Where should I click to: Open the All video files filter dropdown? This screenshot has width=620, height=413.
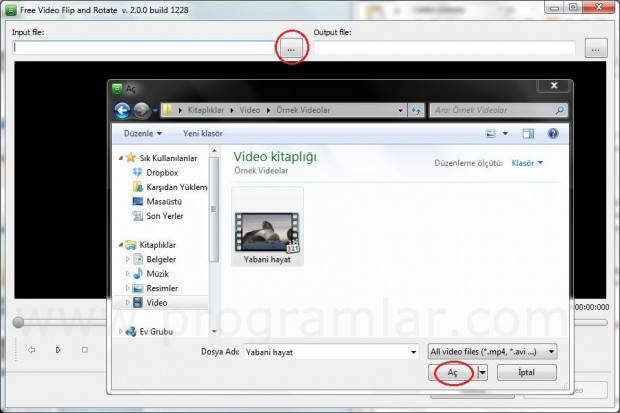(492, 352)
